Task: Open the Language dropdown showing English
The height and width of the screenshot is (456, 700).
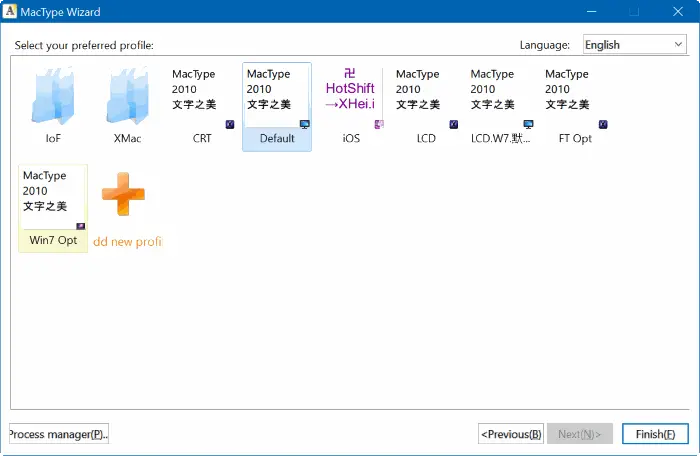Action: click(x=634, y=45)
